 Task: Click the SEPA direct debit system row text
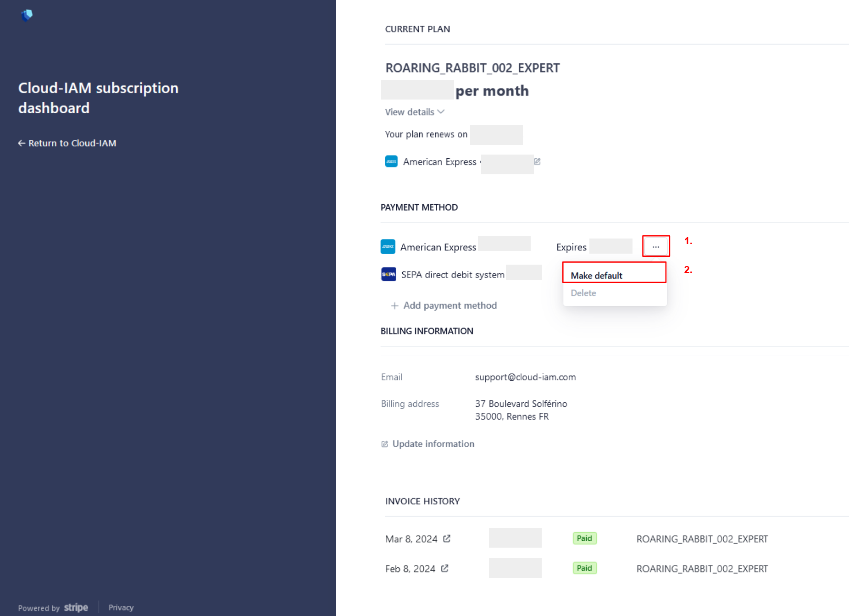(453, 274)
